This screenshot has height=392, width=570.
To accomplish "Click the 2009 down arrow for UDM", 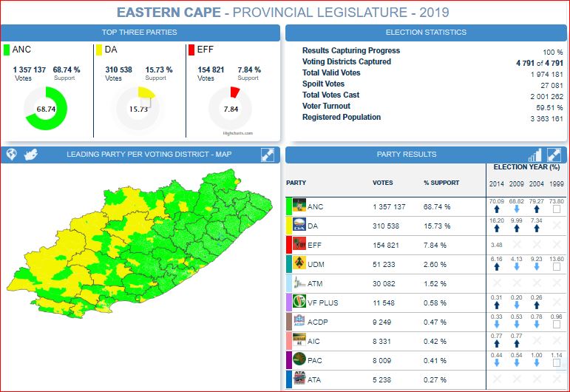I will point(517,268).
